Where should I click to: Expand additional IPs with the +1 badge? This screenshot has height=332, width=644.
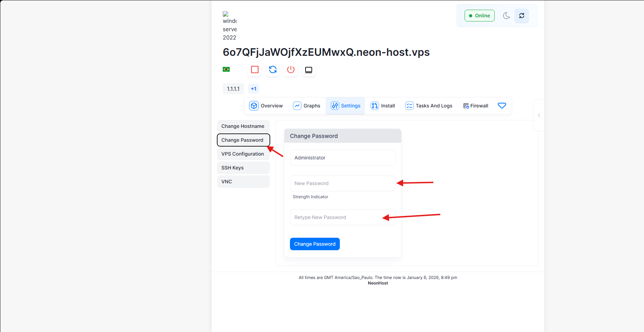(253, 89)
